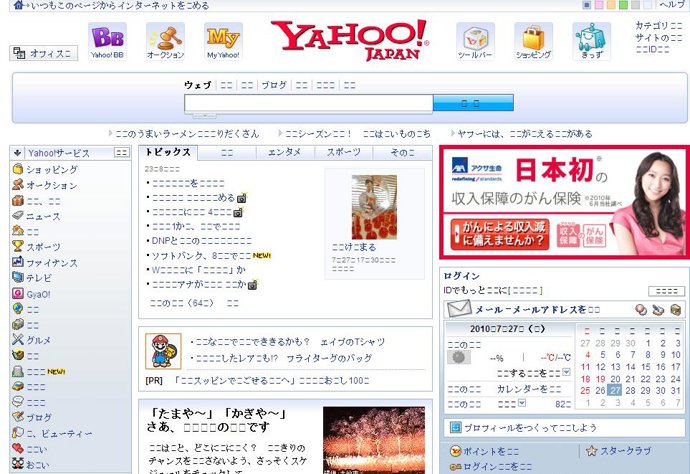Image resolution: width=690 pixels, height=474 pixels.
Task: Open the カレンダー link in the calendar panel
Action: [529, 389]
